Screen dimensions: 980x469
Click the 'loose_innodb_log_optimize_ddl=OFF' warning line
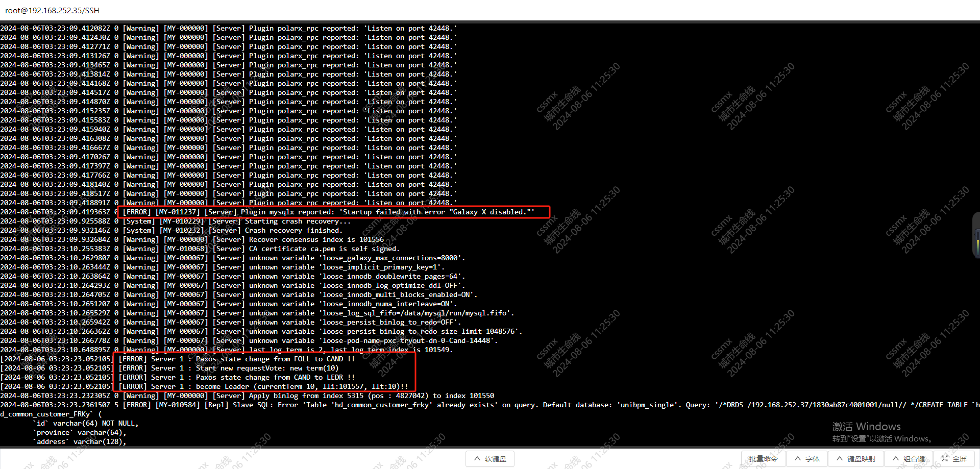pos(233,286)
